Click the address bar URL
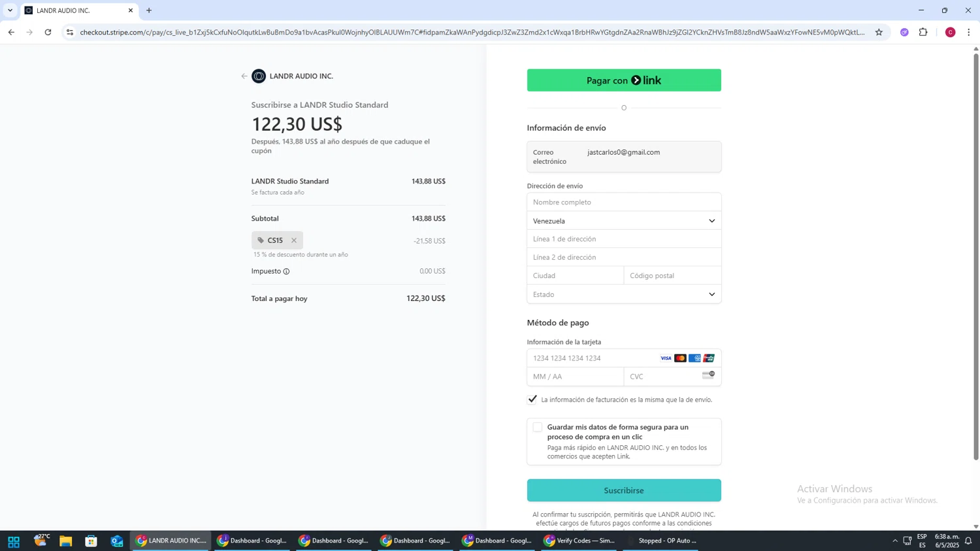 pos(472,32)
